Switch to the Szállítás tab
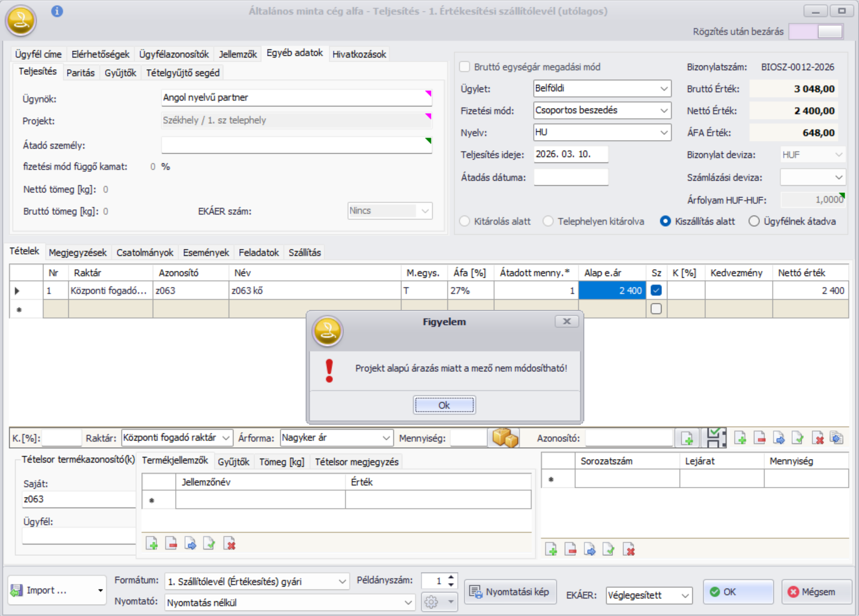This screenshot has height=616, width=859. pyautogui.click(x=305, y=253)
